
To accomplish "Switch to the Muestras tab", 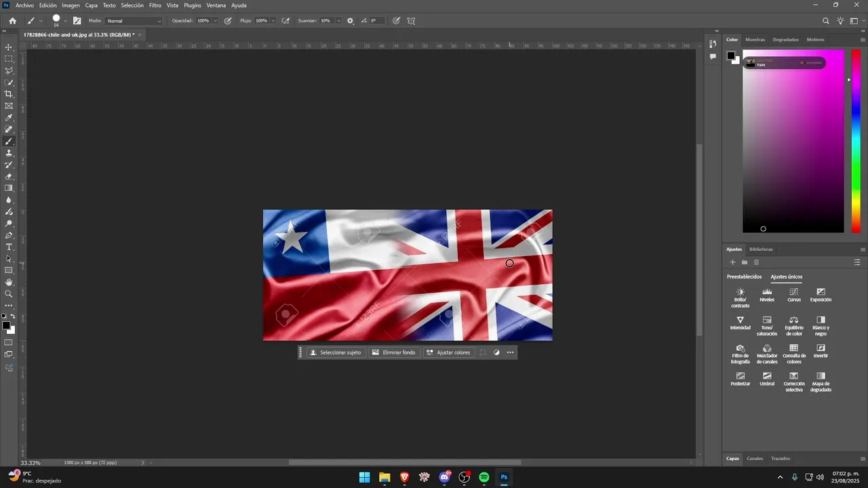I will 755,39.
